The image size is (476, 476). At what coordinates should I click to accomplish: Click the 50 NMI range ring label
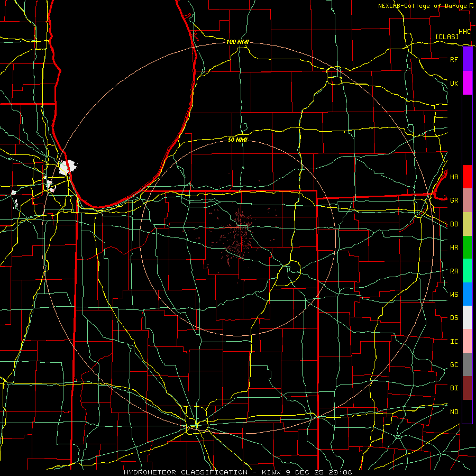coord(237,140)
